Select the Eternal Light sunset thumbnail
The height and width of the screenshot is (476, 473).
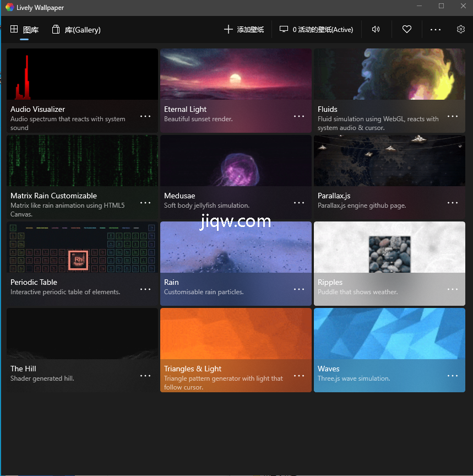(x=236, y=74)
